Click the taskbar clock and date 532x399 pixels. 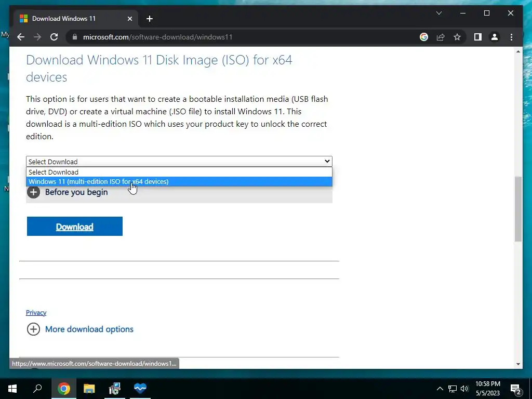[x=487, y=389]
